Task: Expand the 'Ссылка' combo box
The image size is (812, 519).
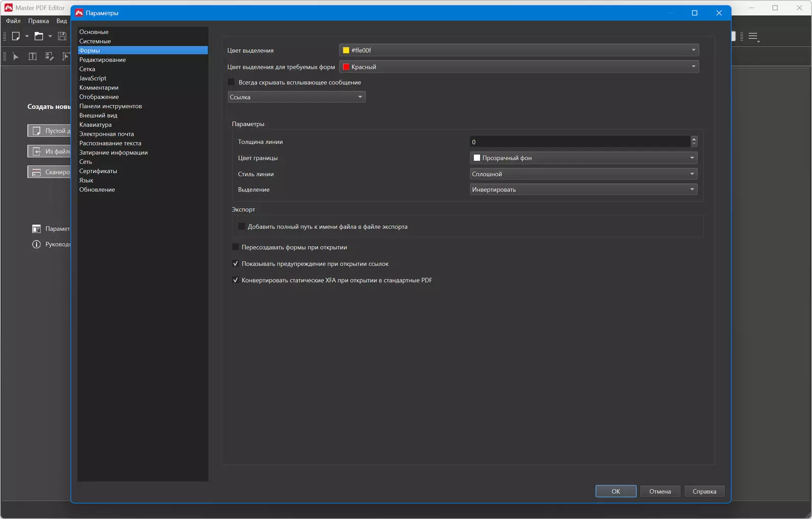Action: 296,97
